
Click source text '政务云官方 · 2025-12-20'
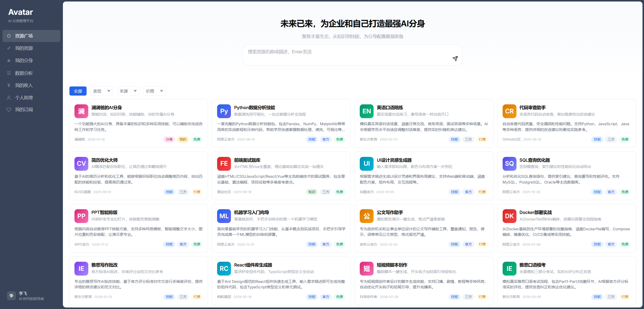click(x=379, y=244)
